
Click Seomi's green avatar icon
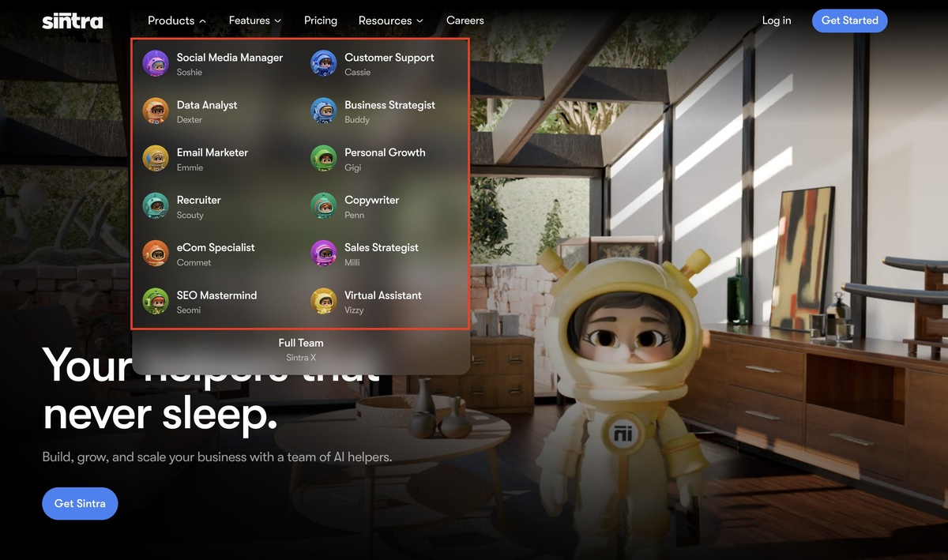tap(156, 301)
